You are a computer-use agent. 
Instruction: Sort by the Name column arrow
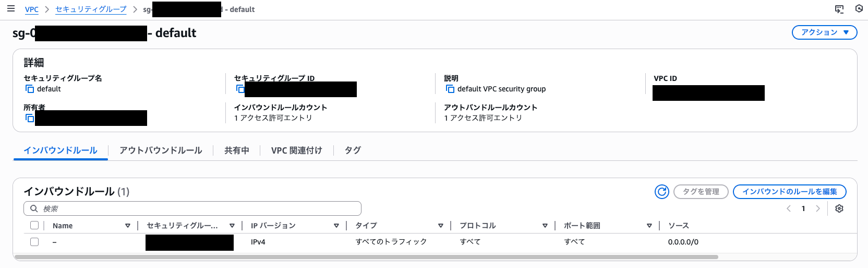coord(127,226)
